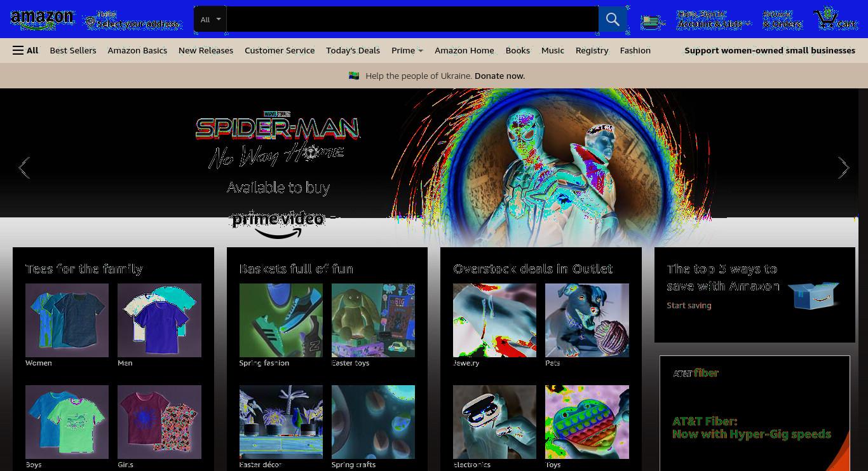868x471 pixels.
Task: Select Customer Service
Action: (280, 50)
